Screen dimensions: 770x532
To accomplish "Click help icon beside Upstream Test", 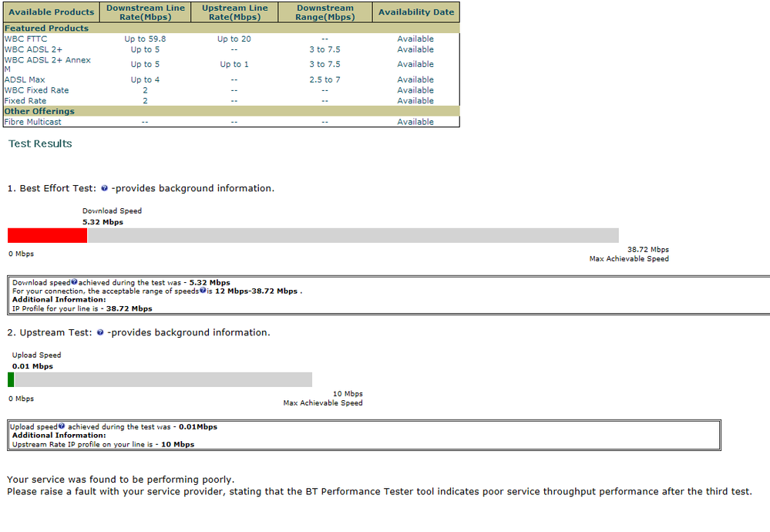I will [100, 332].
